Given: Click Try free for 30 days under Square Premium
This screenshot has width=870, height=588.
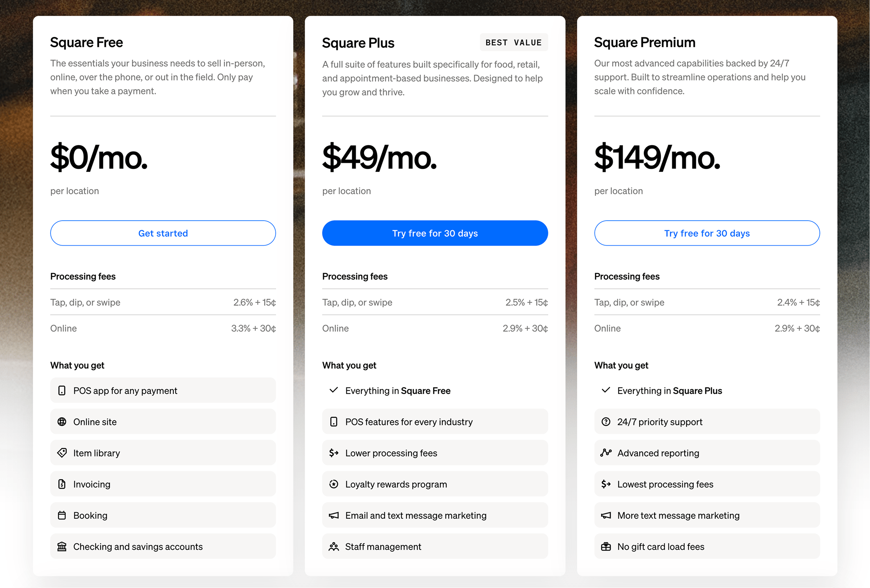Looking at the screenshot, I should click(x=707, y=233).
